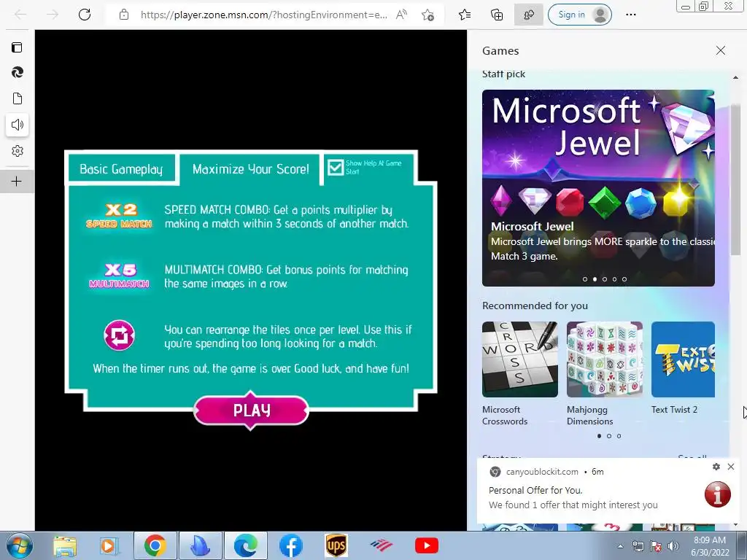Screen dimensions: 747x560
Task: Select the blank page tab icon
Action: (x=18, y=98)
